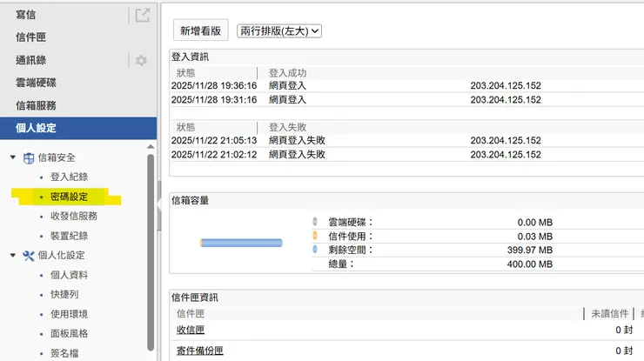Click the mailbox capacity usage bar
Viewport: 644px width, 361px height.
click(x=241, y=243)
